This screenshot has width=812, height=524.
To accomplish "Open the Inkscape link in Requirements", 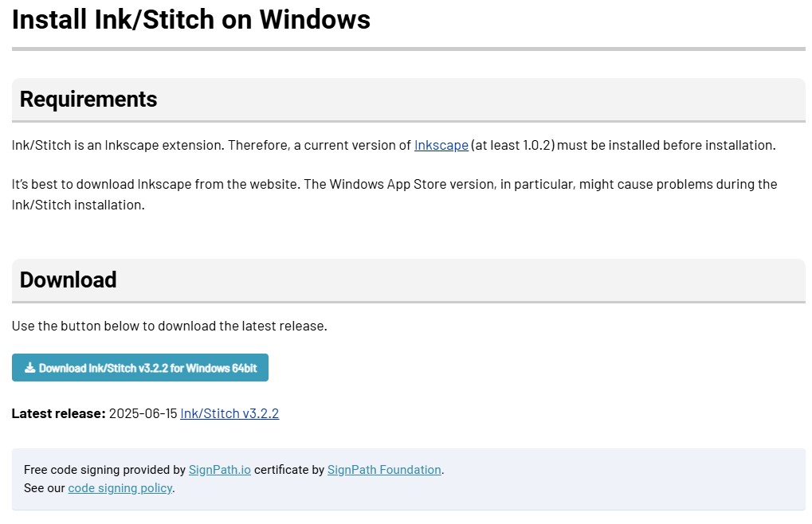I will tap(441, 146).
